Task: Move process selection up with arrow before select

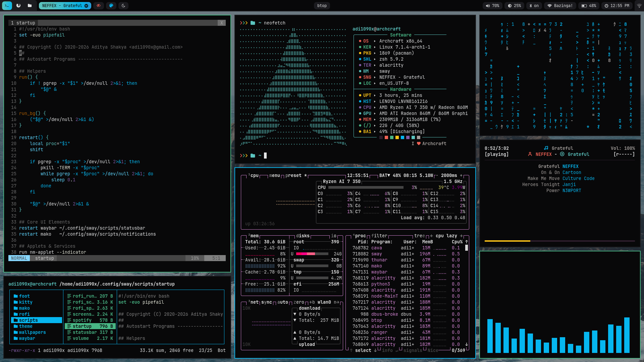Action: (x=351, y=350)
